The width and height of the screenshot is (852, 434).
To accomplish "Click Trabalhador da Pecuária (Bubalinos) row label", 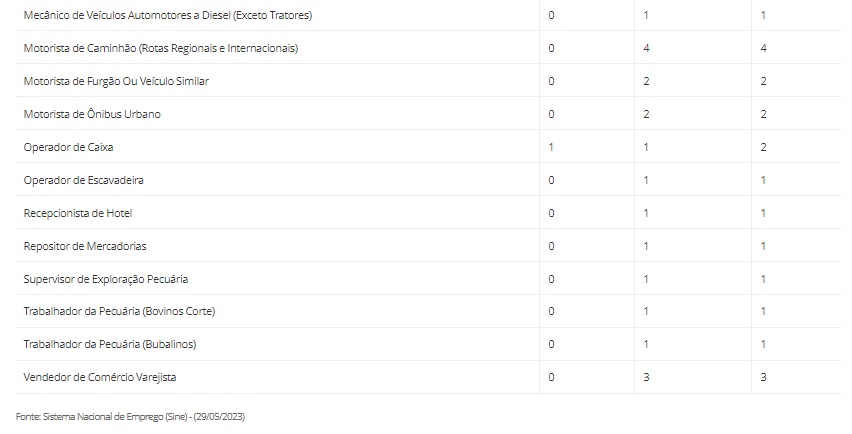I will point(110,344).
